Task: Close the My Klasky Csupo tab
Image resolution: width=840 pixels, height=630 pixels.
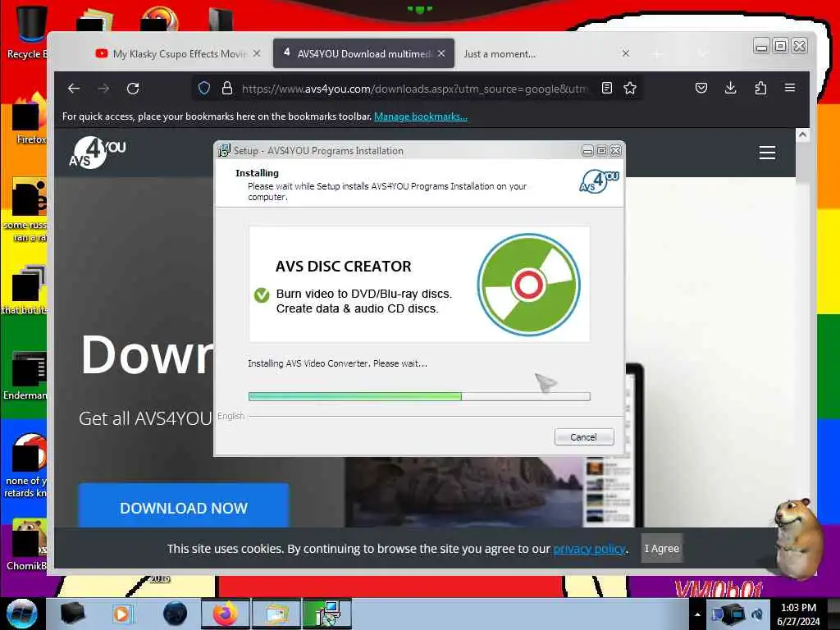Action: (257, 53)
